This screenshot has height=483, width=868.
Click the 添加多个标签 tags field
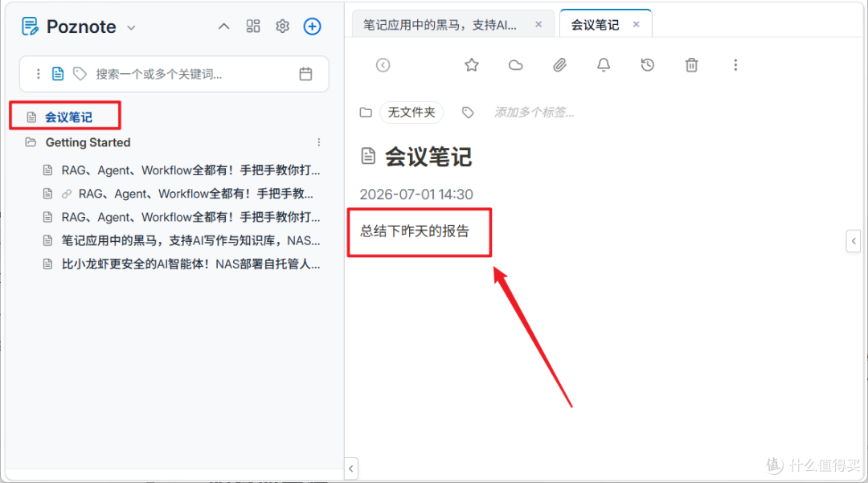pos(534,113)
